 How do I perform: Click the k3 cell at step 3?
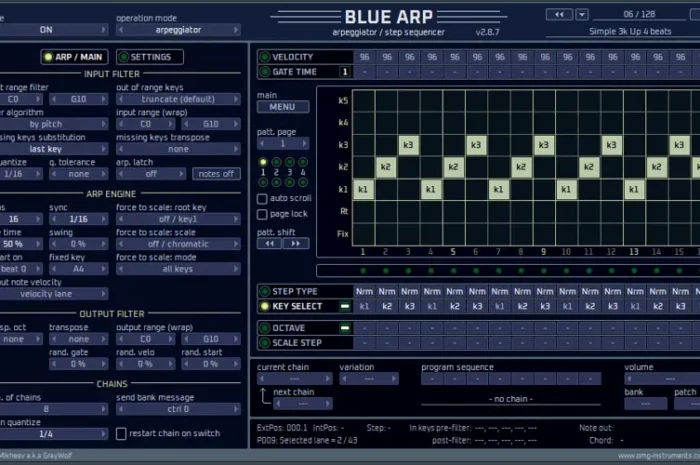(408, 145)
